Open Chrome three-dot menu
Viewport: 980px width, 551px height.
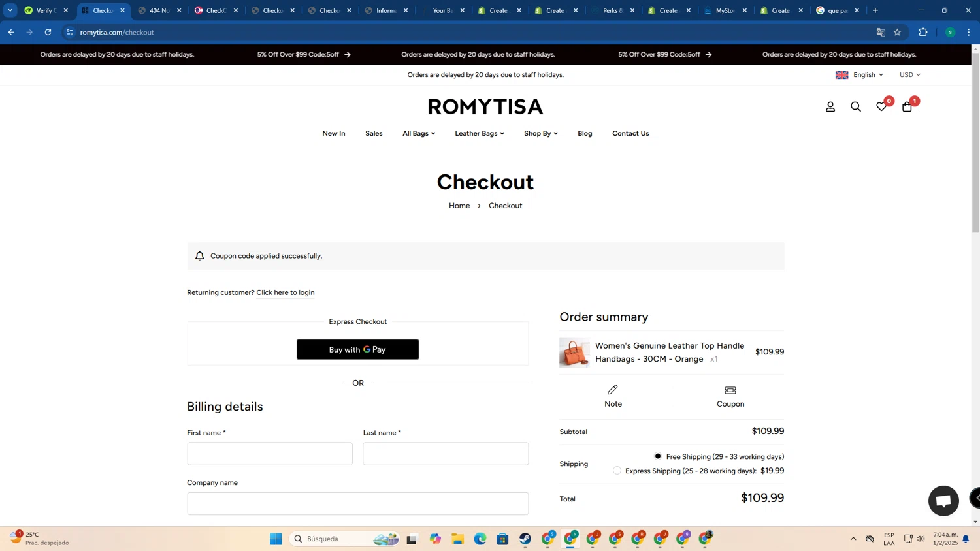tap(969, 32)
